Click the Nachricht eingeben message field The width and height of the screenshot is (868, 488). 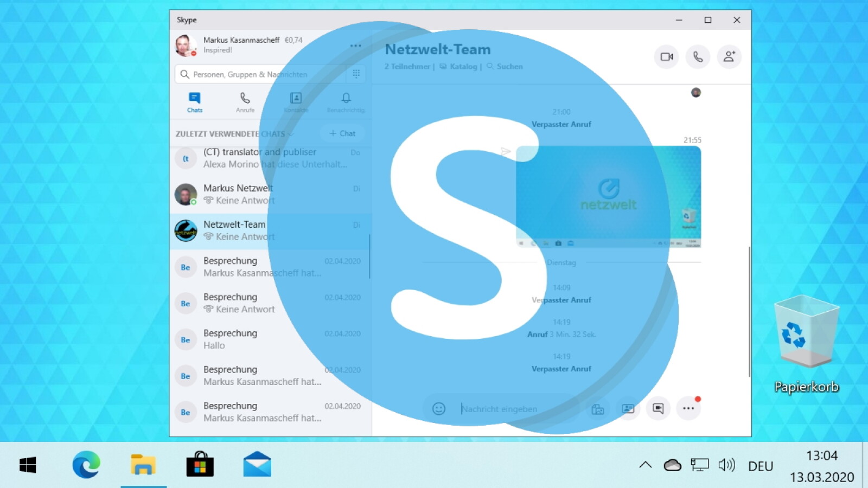click(515, 409)
